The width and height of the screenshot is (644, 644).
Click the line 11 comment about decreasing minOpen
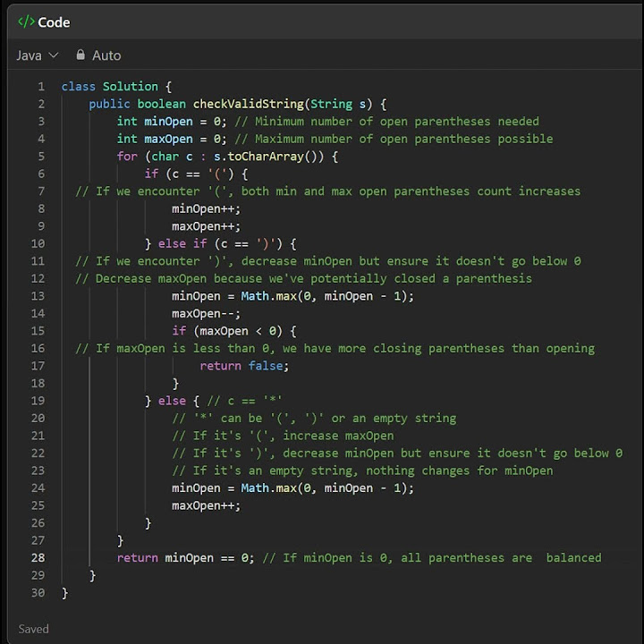tap(327, 261)
